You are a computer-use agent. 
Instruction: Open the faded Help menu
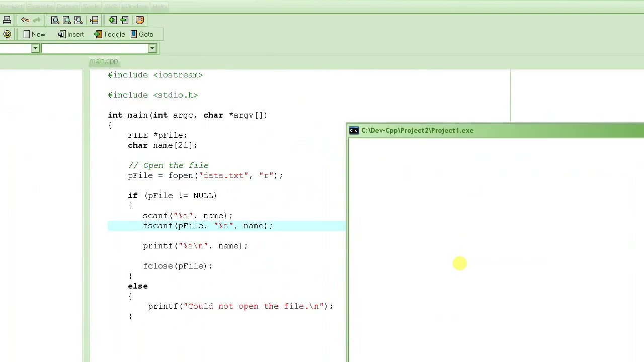[x=159, y=7]
